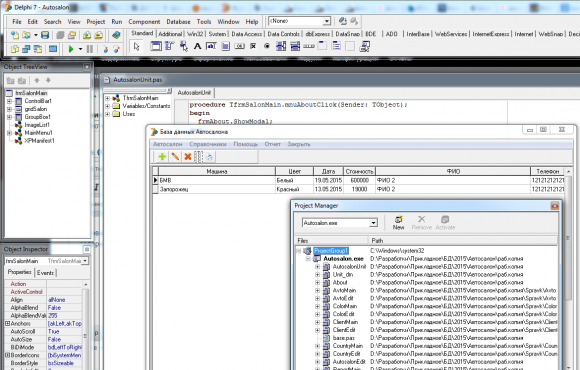Click the Save file icon
The height and width of the screenshot is (370, 580).
pyautogui.click(x=45, y=35)
